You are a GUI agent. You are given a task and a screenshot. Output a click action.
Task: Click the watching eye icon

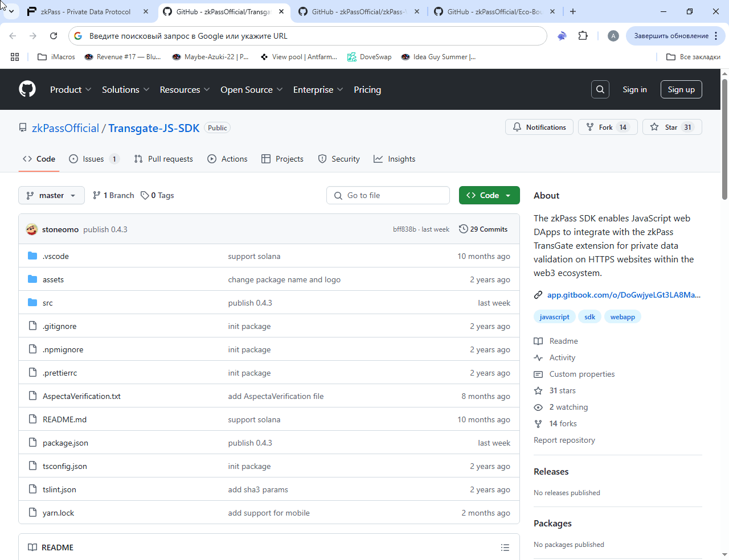click(538, 407)
